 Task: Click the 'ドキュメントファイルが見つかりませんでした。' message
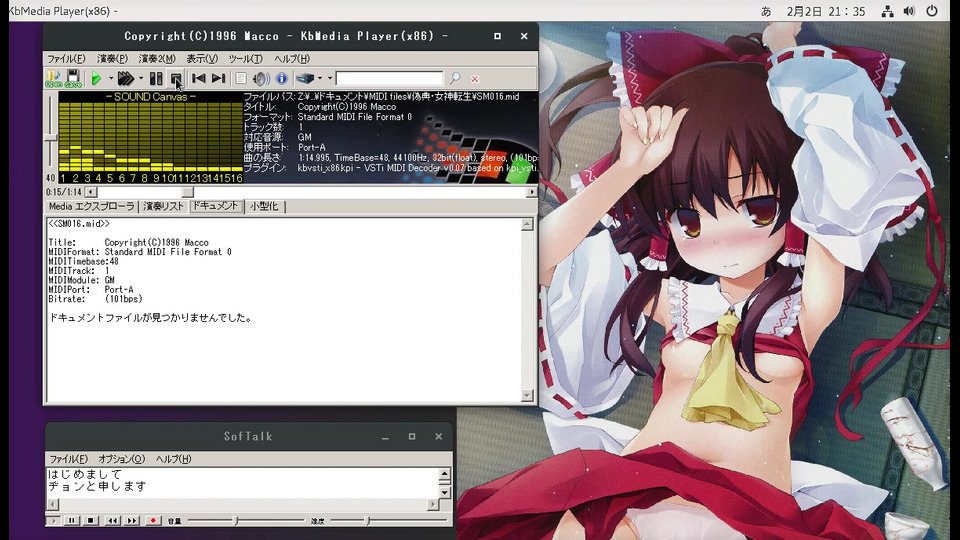151,318
